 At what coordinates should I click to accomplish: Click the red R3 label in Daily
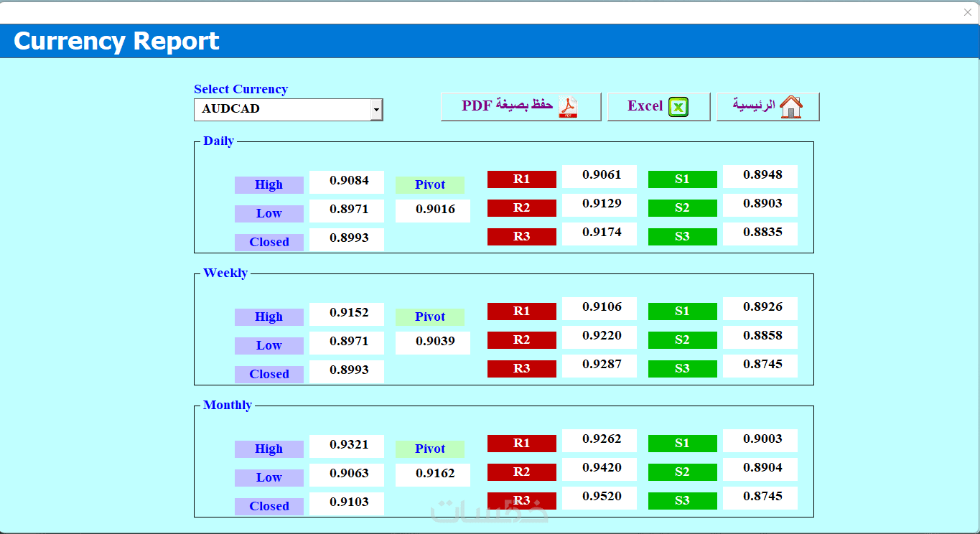tap(522, 237)
